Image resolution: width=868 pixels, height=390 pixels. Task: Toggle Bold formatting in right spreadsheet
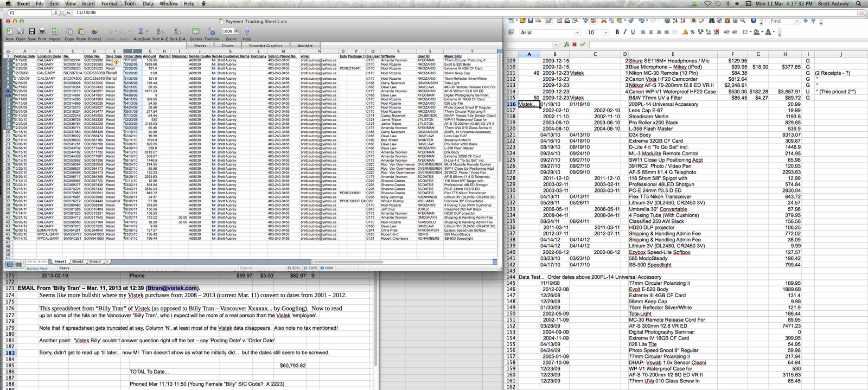click(617, 33)
